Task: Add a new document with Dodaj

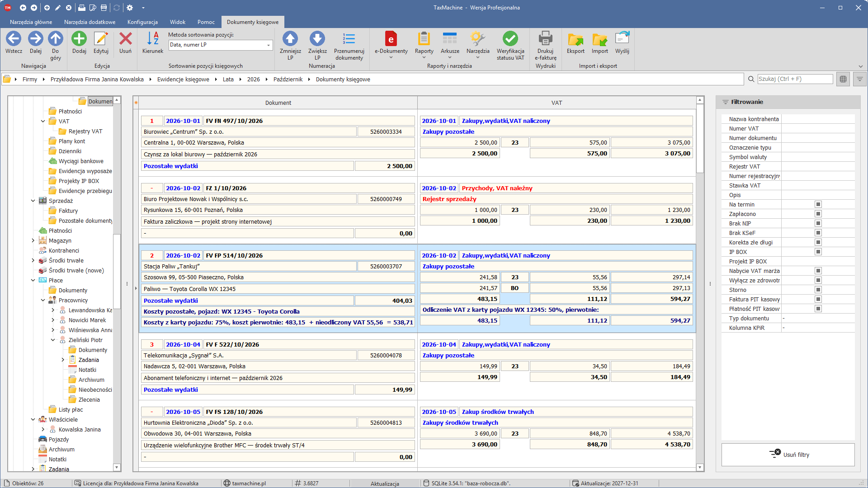Action: point(79,39)
